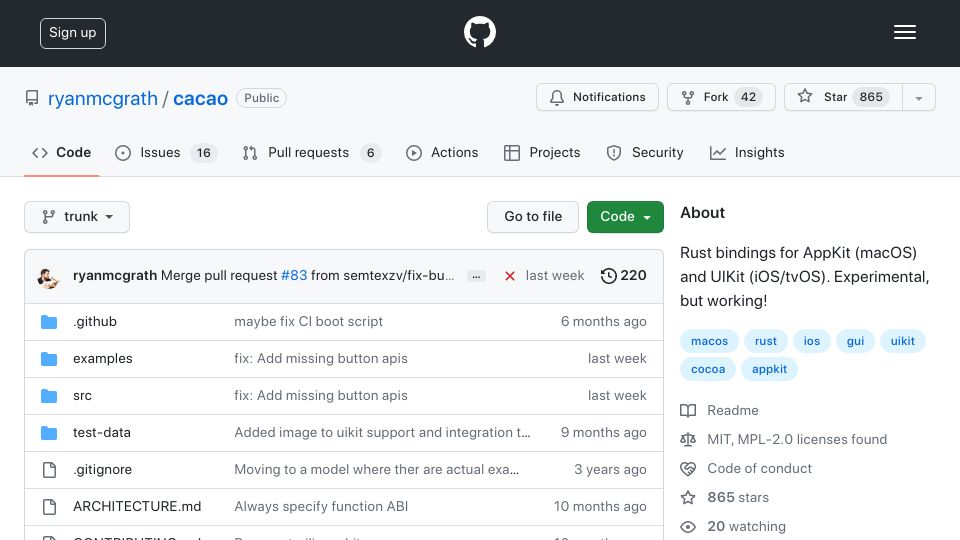The width and height of the screenshot is (960, 540).
Task: Click ryanmcgrath's avatar in latest commit row
Action: 48,277
